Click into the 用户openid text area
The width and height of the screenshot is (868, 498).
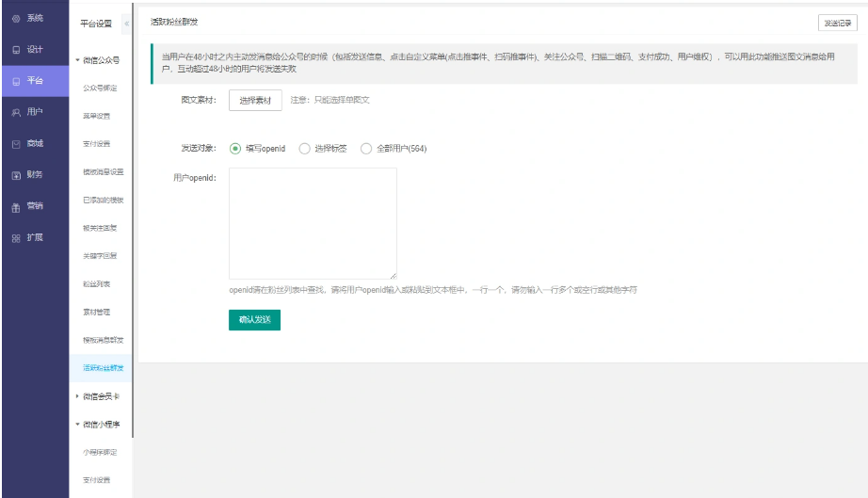[313, 223]
